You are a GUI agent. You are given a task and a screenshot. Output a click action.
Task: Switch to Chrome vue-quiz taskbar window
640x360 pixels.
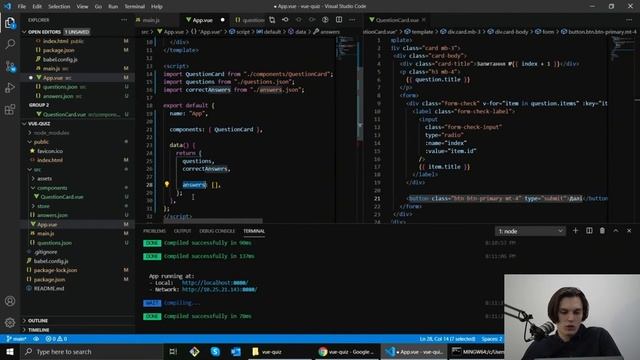(347, 351)
